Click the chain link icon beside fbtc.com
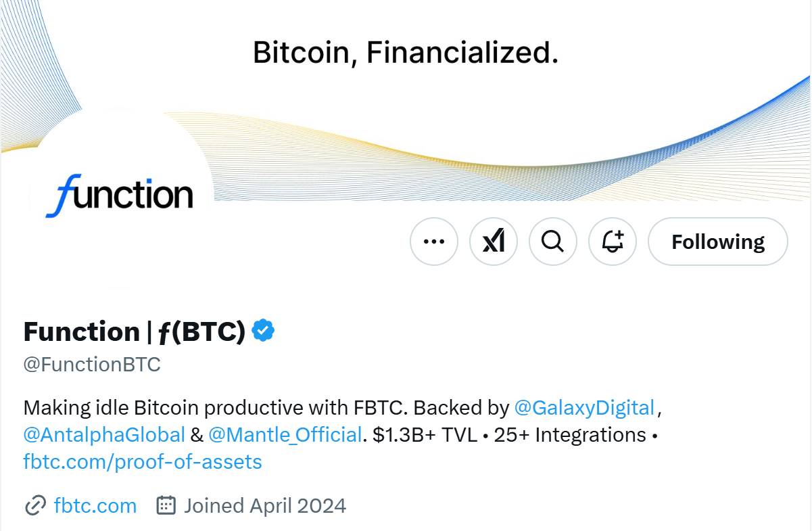 click(34, 505)
